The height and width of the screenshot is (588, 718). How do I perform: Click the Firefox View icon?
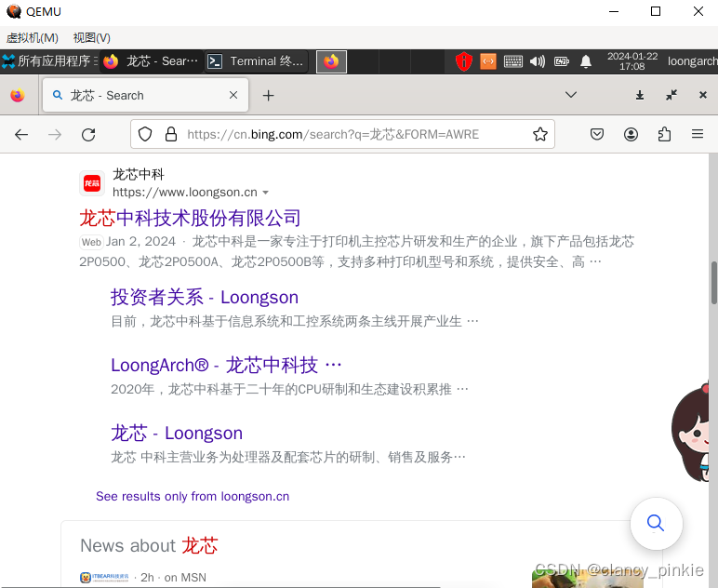(18, 95)
